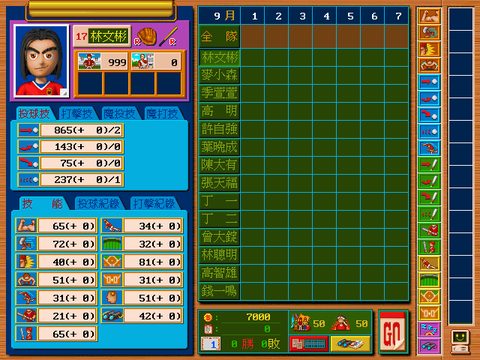Switch to the 投球技 tab
Image resolution: width=480 pixels, height=360 pixels.
[x=34, y=114]
